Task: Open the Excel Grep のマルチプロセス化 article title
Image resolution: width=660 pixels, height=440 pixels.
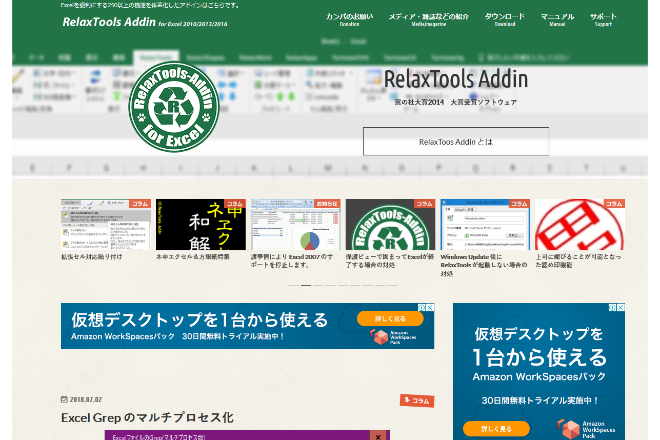Action: [147, 417]
